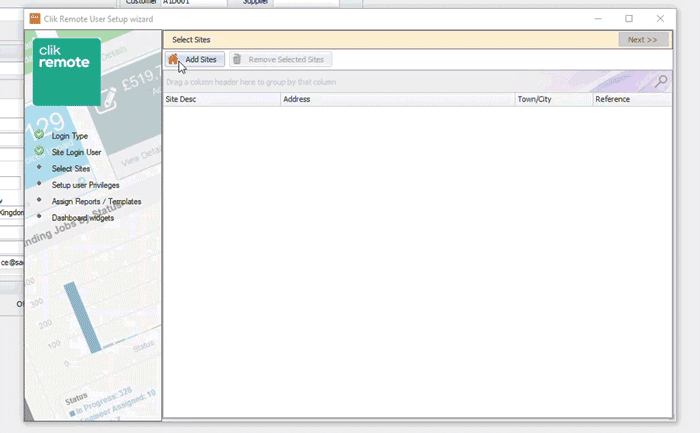Open the search magnifier in the grid
Screen dimensions: 700x433
pyautogui.click(x=661, y=81)
